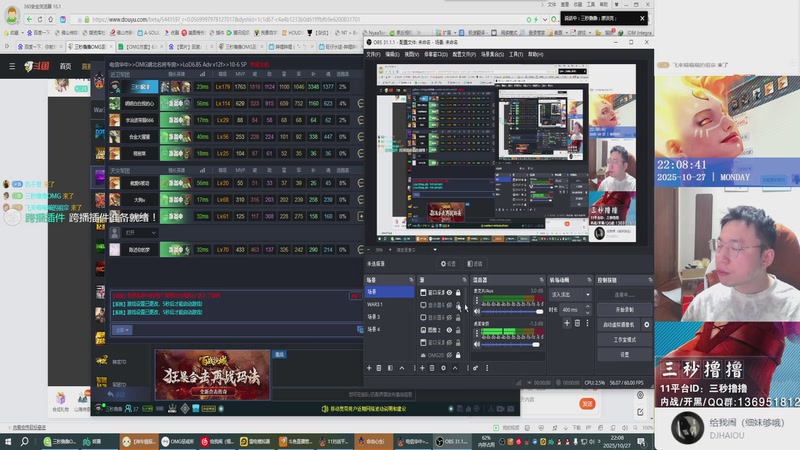Delete selected scene in OBS scenes panel
800x450 pixels.
coord(379,368)
